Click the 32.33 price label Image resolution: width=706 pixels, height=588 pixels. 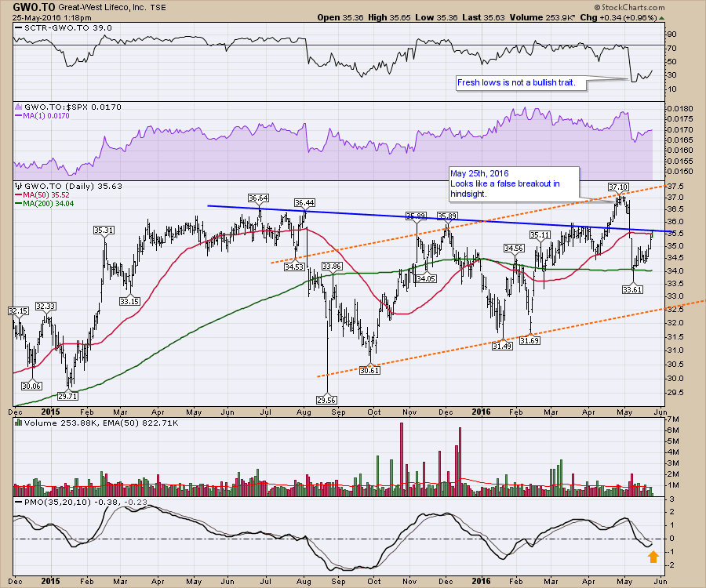45,307
